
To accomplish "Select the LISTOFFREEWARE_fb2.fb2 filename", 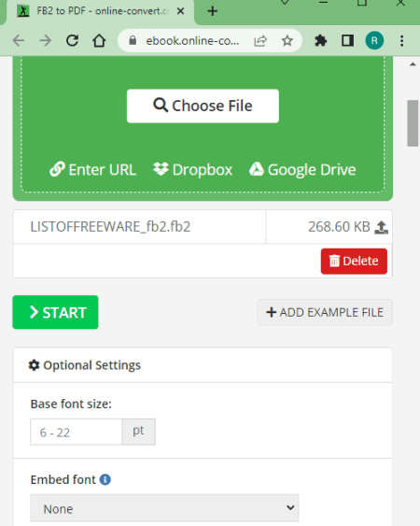I will 110,227.
